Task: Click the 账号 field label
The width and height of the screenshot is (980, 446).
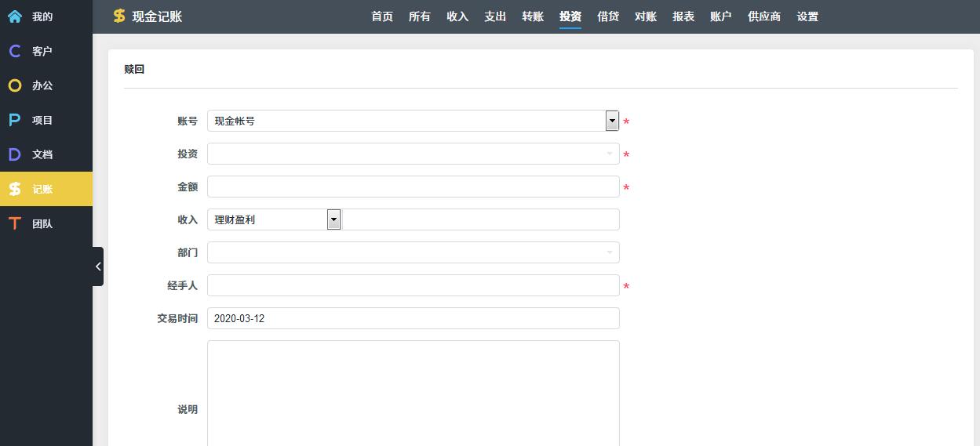Action: pyautogui.click(x=188, y=121)
